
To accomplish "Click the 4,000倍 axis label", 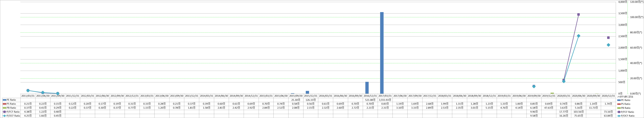I will tap(623, 2).
